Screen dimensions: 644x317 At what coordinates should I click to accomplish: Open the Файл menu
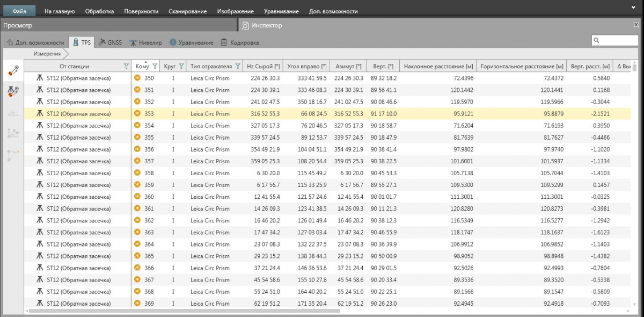point(20,11)
